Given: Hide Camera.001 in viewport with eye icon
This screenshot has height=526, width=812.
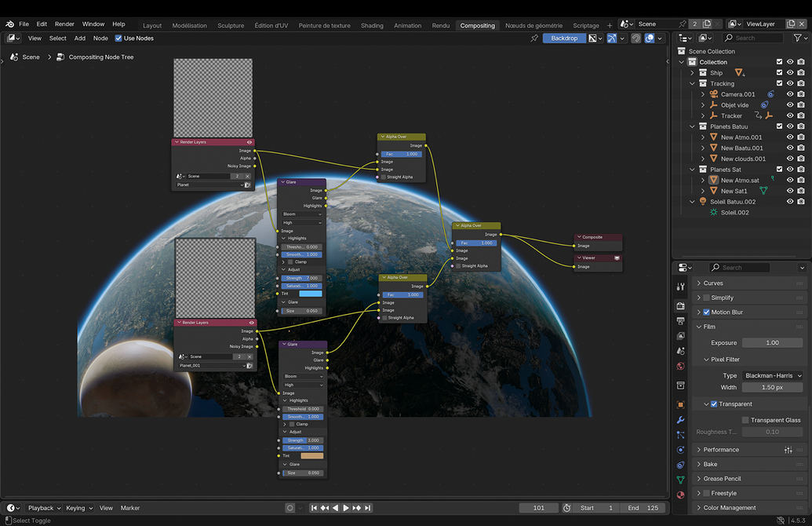Looking at the screenshot, I should (790, 94).
